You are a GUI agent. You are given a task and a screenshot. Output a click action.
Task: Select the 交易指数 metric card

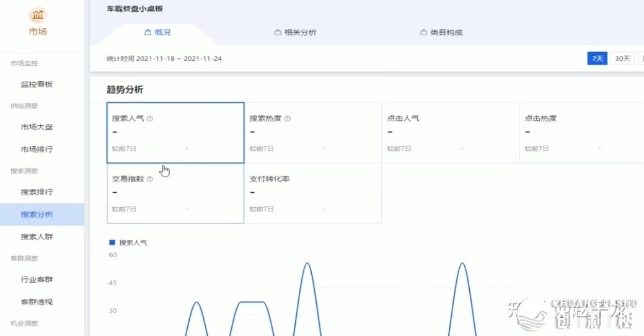175,193
